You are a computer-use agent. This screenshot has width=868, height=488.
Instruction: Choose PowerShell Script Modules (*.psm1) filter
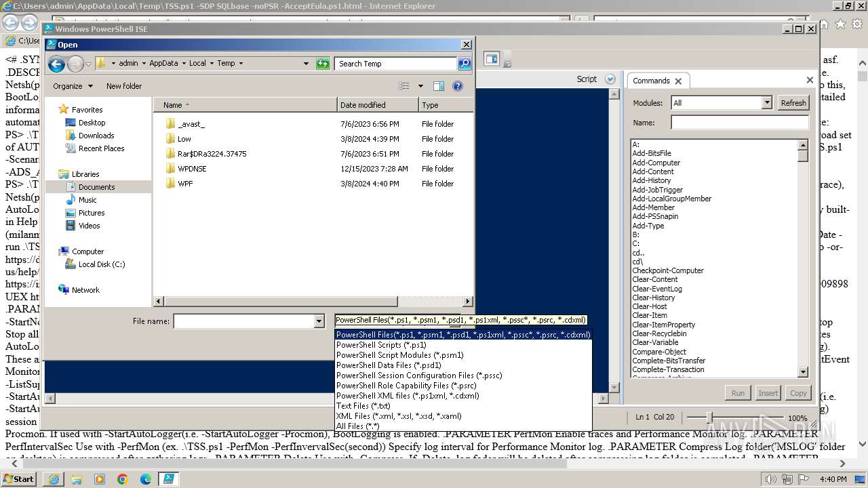coord(400,355)
